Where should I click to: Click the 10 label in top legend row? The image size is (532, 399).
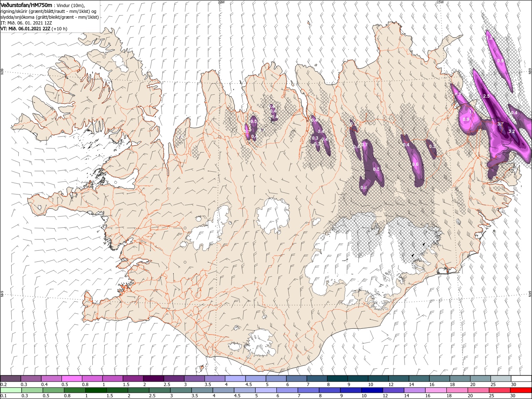(x=370, y=384)
